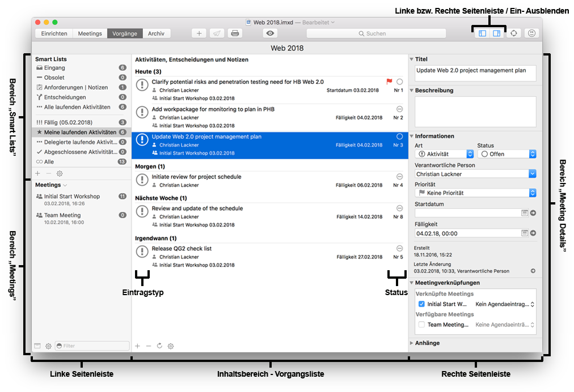The height and width of the screenshot is (392, 574).
Task: Click the Filter field in left sidebar
Action: click(92, 346)
